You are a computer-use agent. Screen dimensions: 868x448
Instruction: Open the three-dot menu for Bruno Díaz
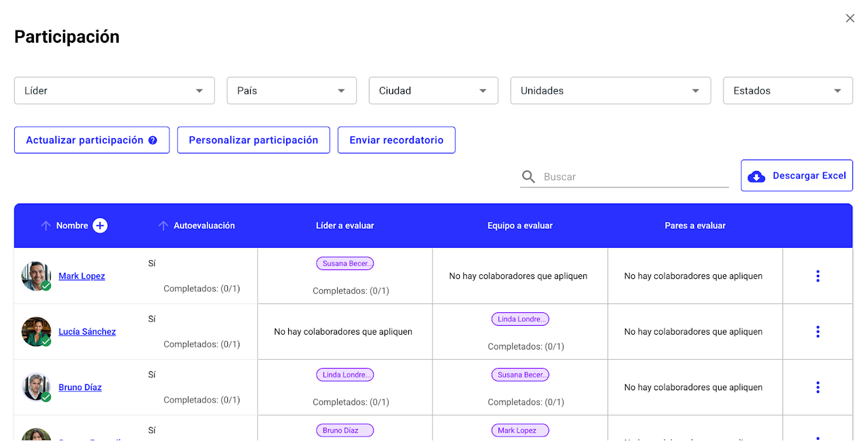coord(817,387)
